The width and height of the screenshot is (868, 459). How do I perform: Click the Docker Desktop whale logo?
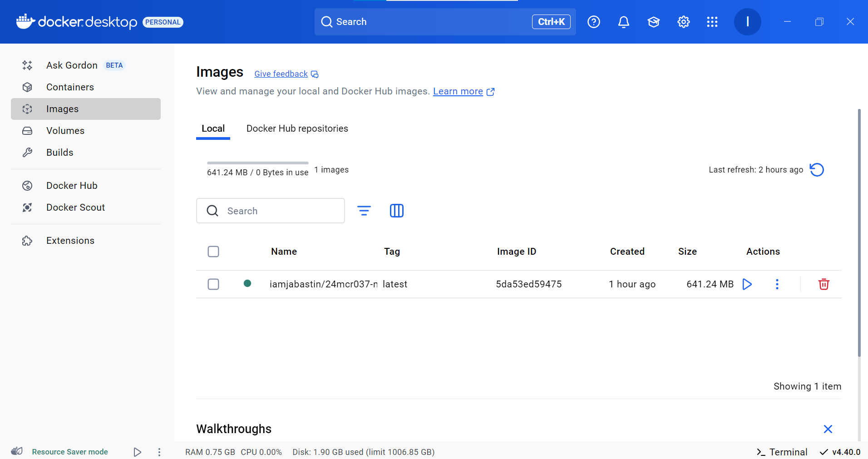25,21
